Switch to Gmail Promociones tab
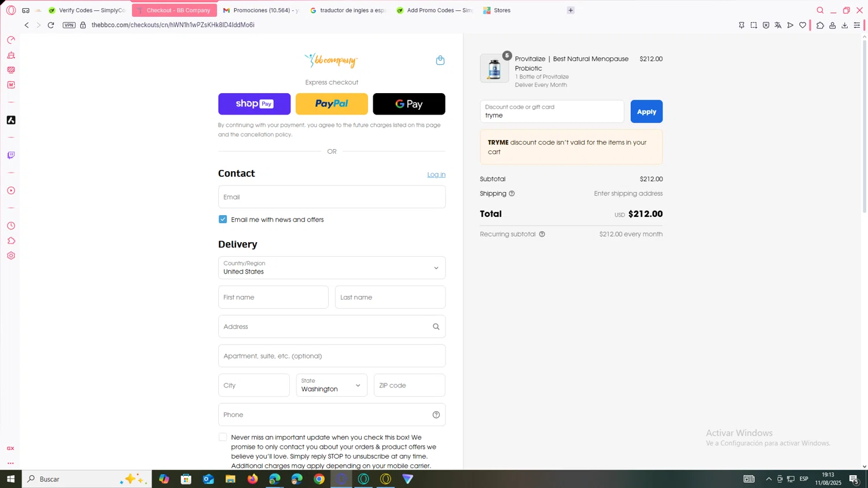 261,10
